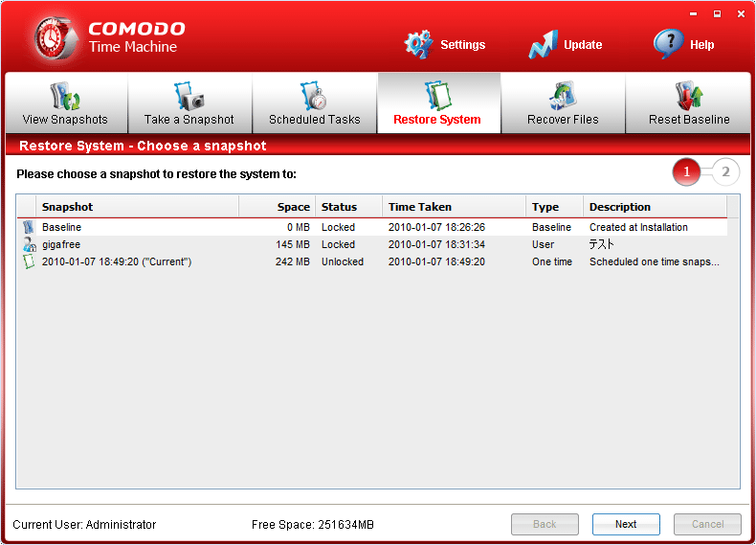
Task: Switch to the Take a Snapshot tab label
Action: click(189, 119)
